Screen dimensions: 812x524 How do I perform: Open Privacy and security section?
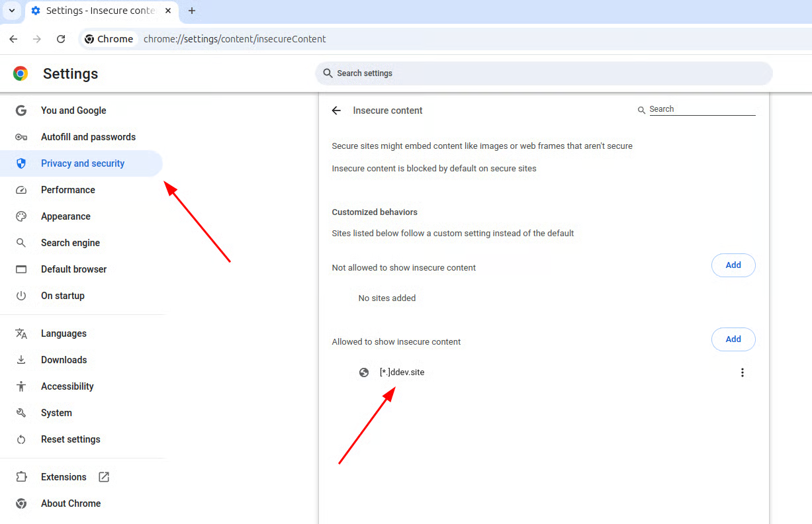[81, 163]
